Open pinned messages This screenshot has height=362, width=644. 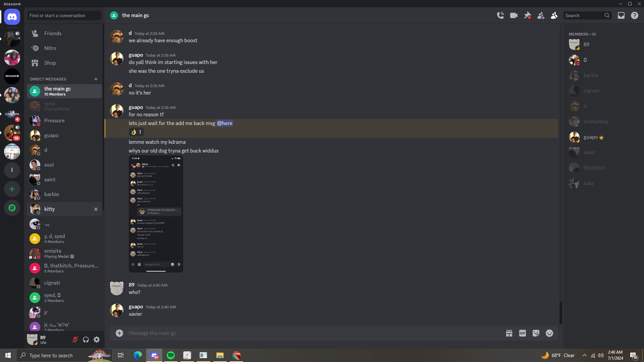(527, 15)
